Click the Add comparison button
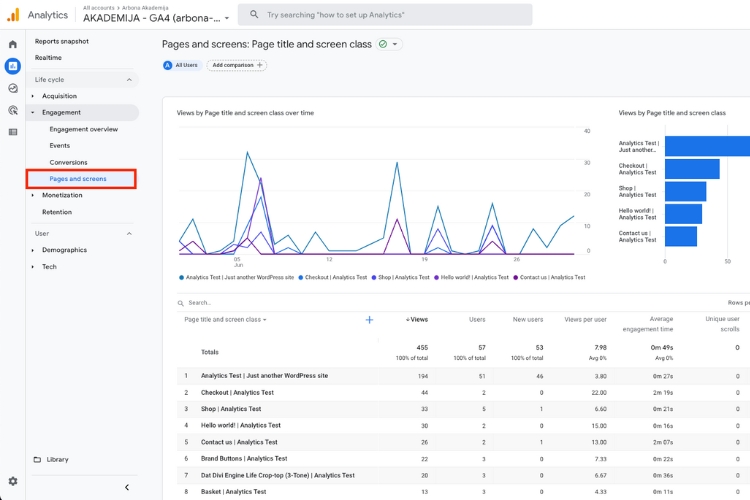This screenshot has width=750, height=500. tap(237, 65)
